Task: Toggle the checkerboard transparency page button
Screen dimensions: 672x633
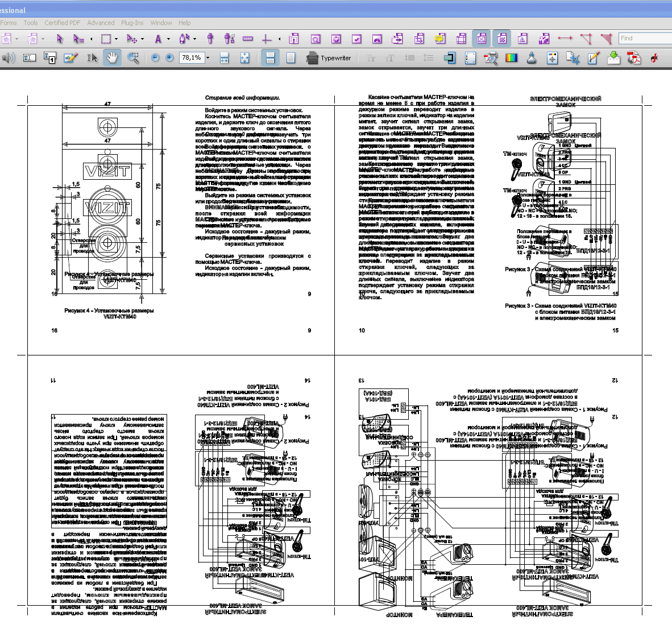Action: tap(502, 39)
